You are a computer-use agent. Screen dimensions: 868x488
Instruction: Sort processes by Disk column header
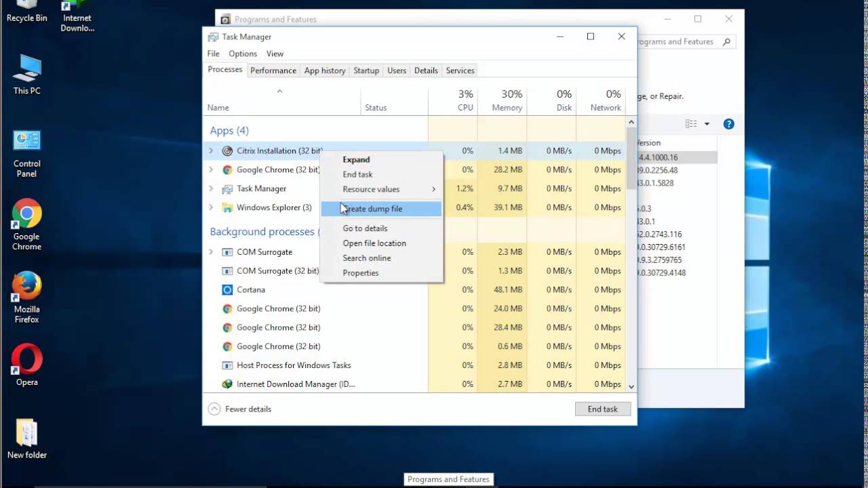coord(552,100)
